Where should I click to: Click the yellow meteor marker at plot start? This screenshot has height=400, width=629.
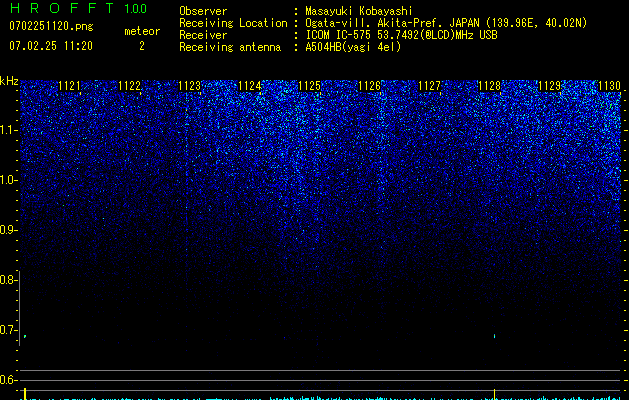25,394
